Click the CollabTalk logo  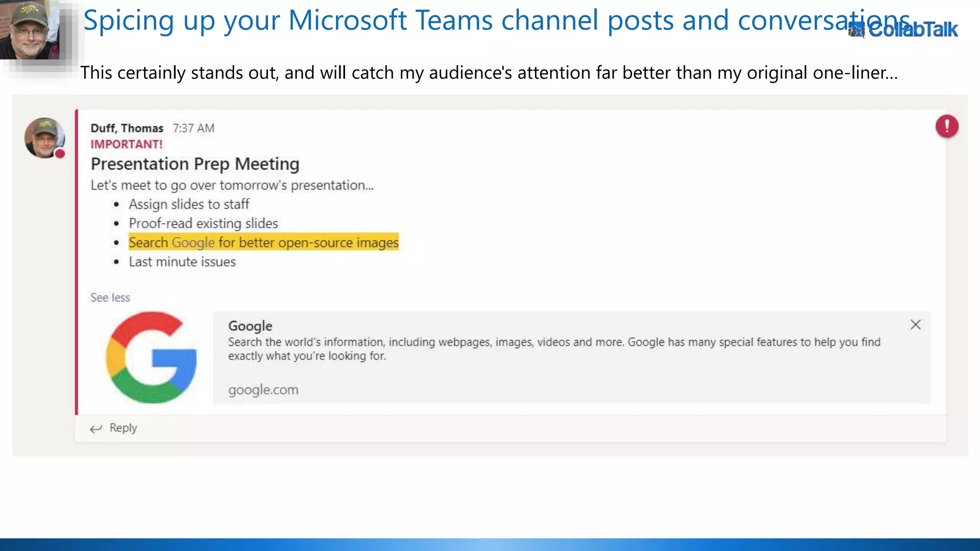coord(903,30)
